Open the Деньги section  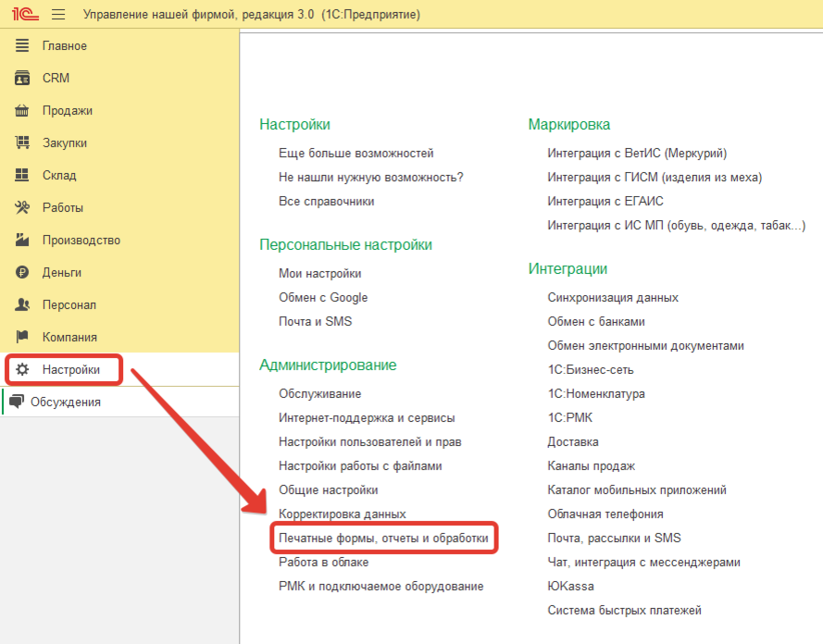pyautogui.click(x=62, y=273)
